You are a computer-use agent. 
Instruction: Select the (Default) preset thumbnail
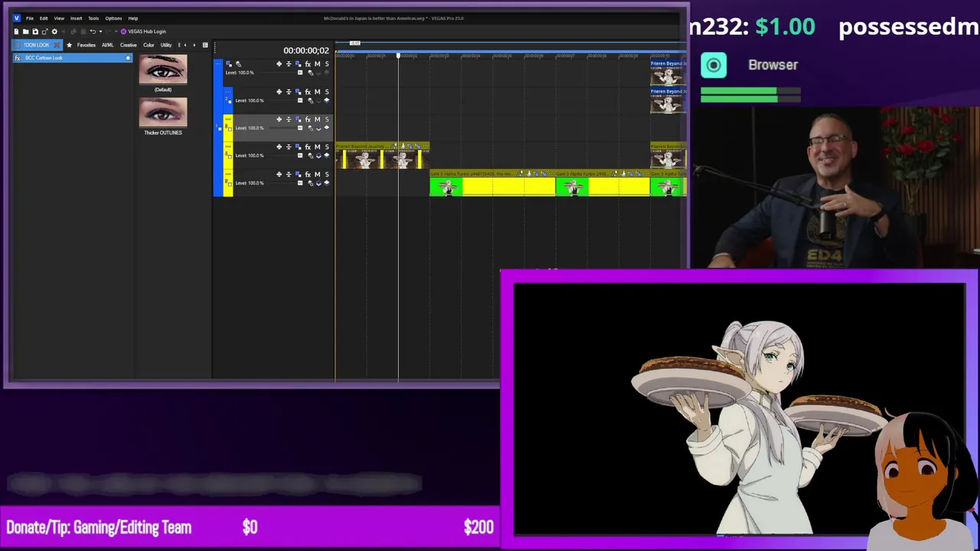tap(163, 70)
